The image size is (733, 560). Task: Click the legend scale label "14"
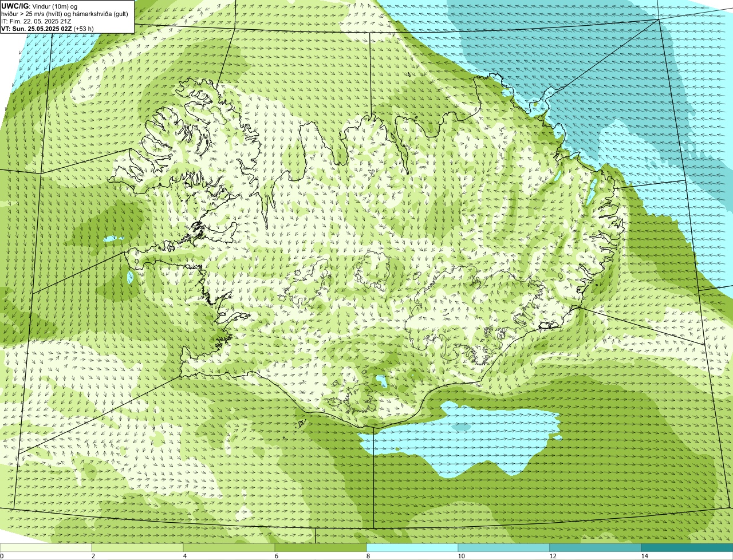(x=644, y=556)
